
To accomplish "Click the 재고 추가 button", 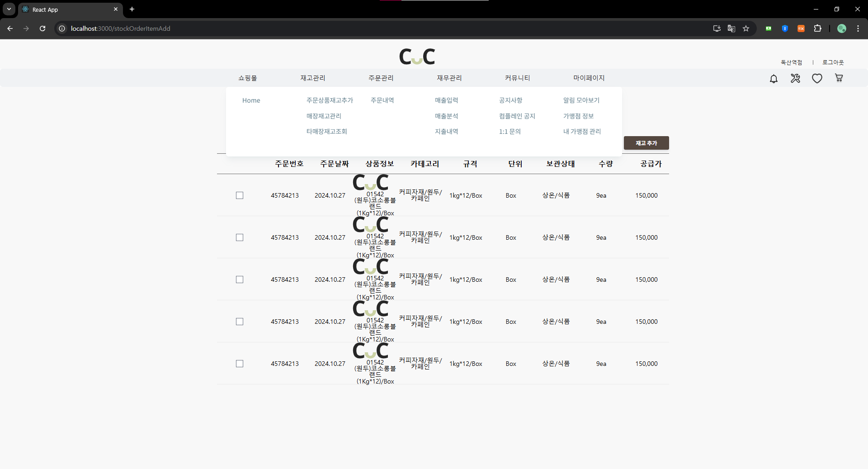I will click(x=646, y=143).
